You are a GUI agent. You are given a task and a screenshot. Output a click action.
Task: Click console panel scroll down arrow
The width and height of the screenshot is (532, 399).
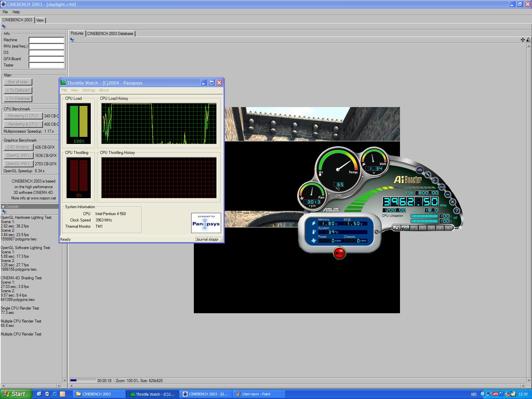(x=65, y=380)
